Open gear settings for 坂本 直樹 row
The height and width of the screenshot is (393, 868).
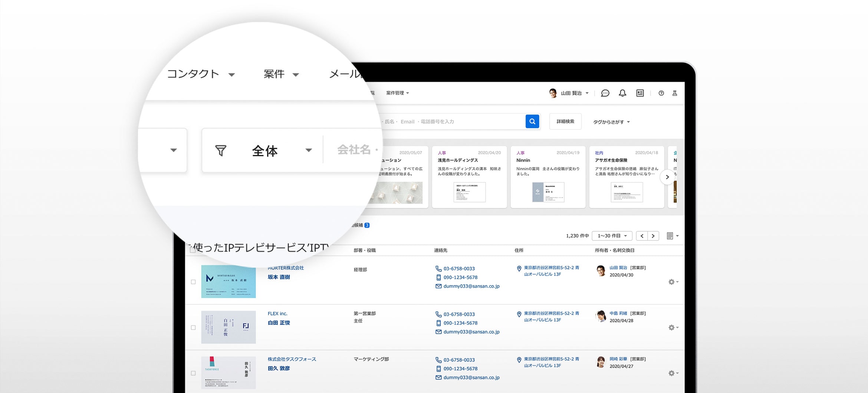(x=673, y=282)
